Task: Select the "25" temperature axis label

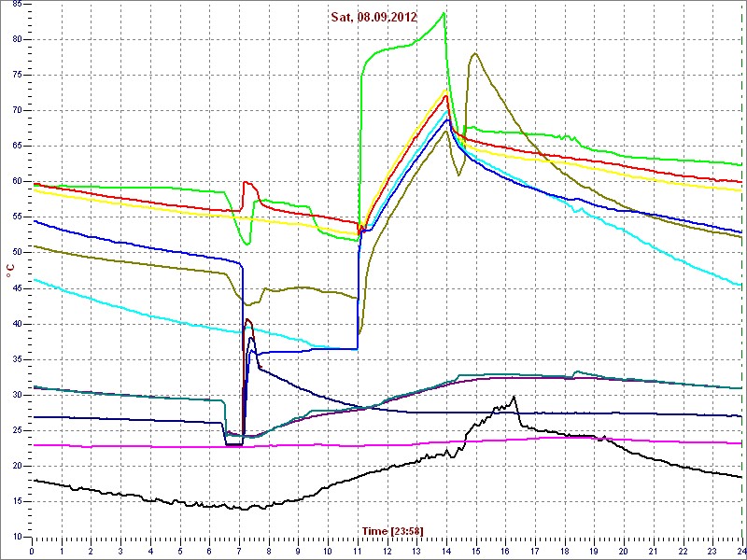Action: click(x=17, y=431)
